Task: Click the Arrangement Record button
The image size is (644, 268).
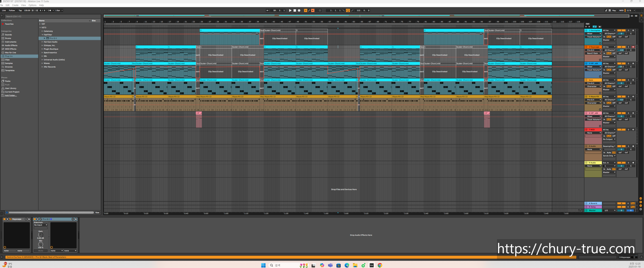Action: 299,11
